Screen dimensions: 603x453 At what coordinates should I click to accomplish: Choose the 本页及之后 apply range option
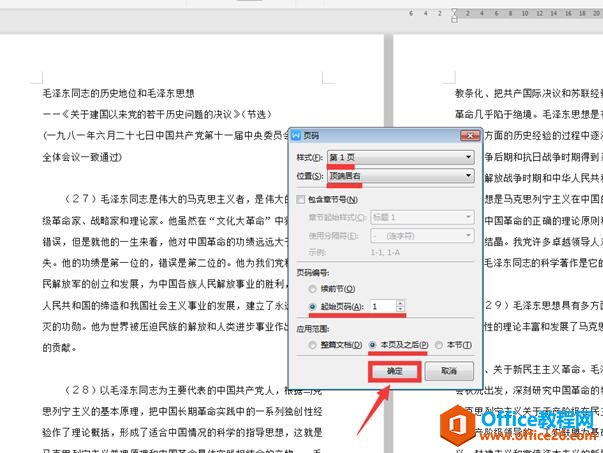tap(373, 345)
